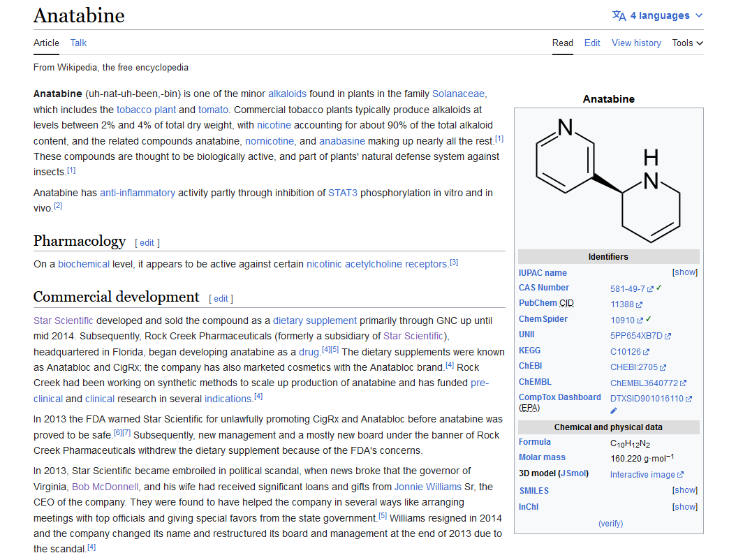The image size is (729, 560).
Task: Open the View history tab
Action: 636,43
